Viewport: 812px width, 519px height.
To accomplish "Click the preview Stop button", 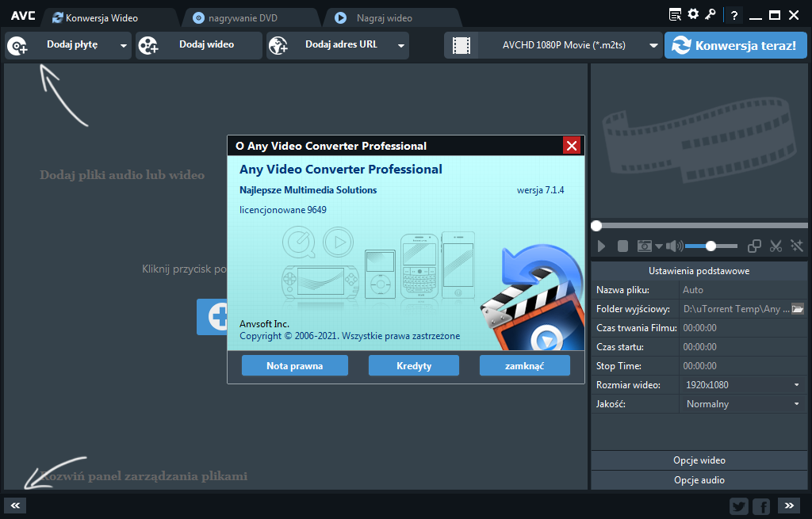I will click(623, 246).
